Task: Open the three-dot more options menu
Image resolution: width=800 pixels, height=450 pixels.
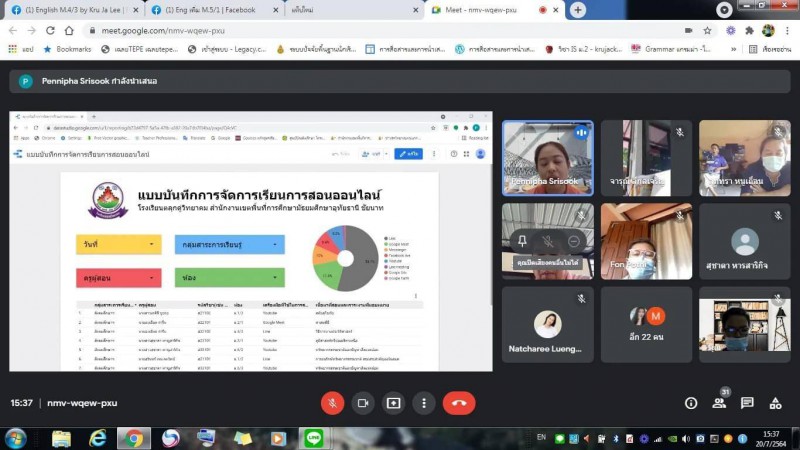Action: tap(425, 402)
